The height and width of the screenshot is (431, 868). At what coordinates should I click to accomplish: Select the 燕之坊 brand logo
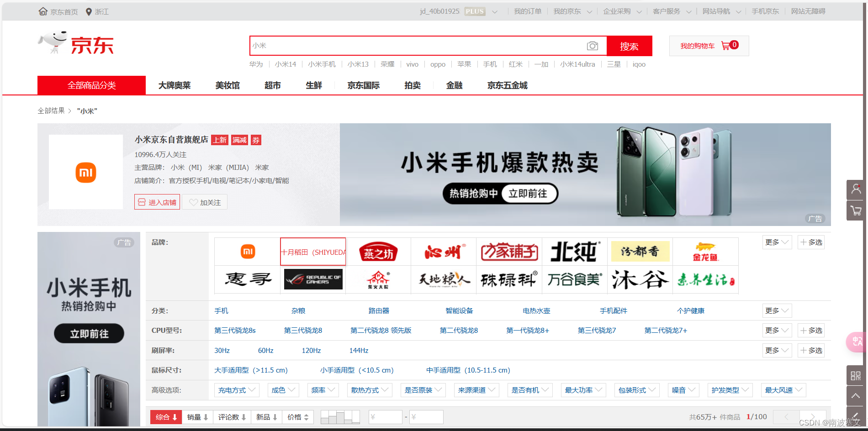point(378,252)
